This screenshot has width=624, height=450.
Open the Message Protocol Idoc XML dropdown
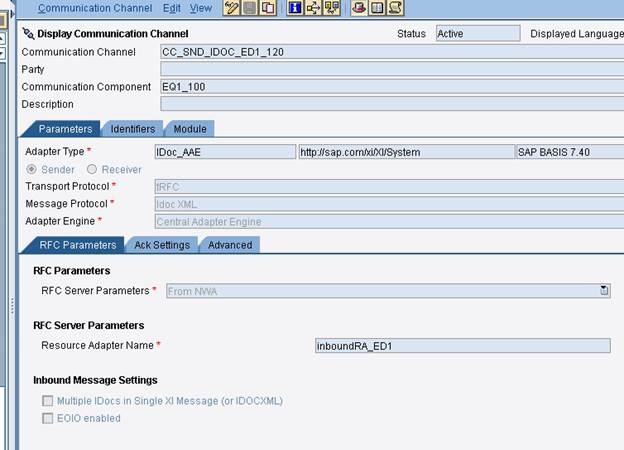389,204
